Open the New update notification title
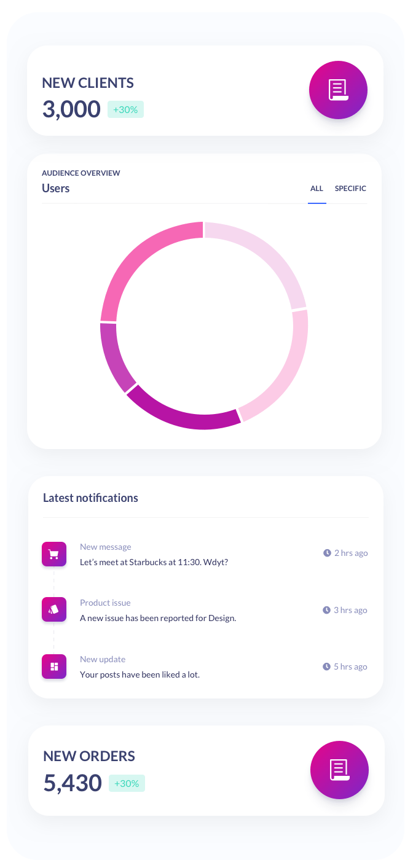413x868 pixels. (103, 659)
